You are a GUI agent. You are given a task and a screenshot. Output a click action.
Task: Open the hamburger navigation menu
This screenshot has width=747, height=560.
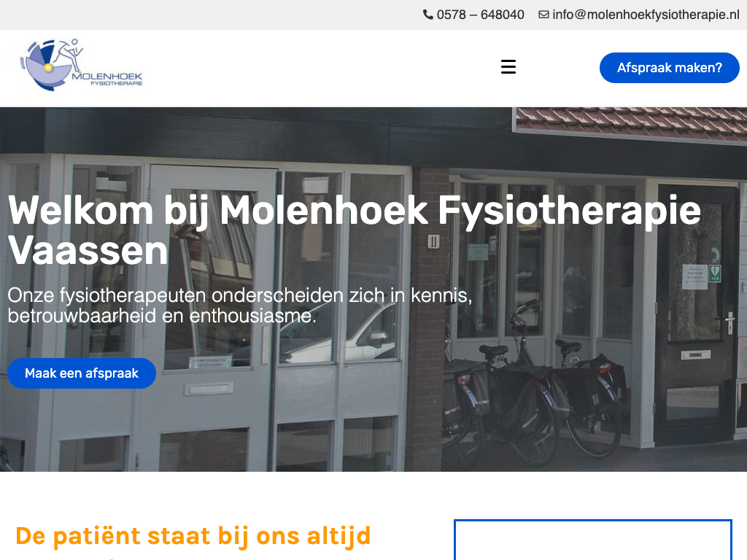coord(508,66)
